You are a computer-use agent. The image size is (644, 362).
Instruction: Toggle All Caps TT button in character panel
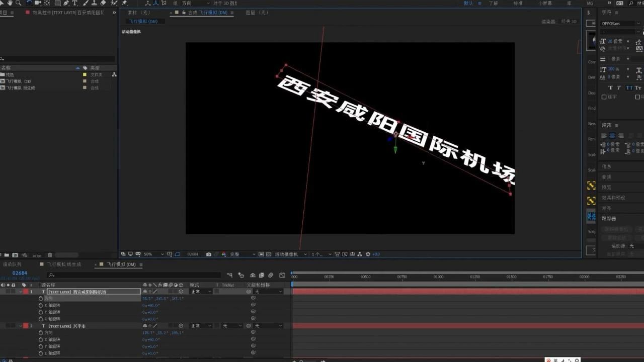click(x=629, y=88)
